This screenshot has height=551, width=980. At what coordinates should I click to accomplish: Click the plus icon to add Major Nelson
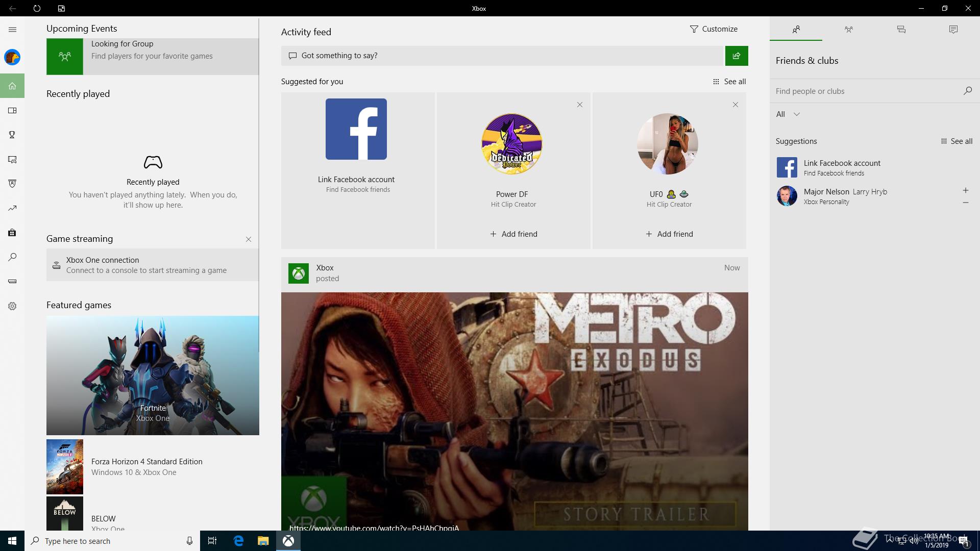pyautogui.click(x=965, y=190)
